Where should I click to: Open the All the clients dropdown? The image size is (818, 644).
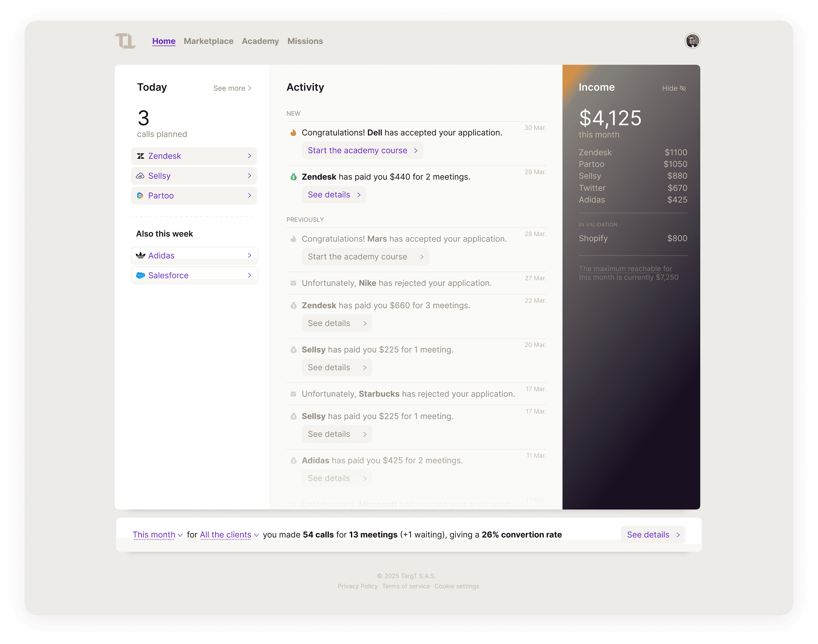click(x=229, y=535)
